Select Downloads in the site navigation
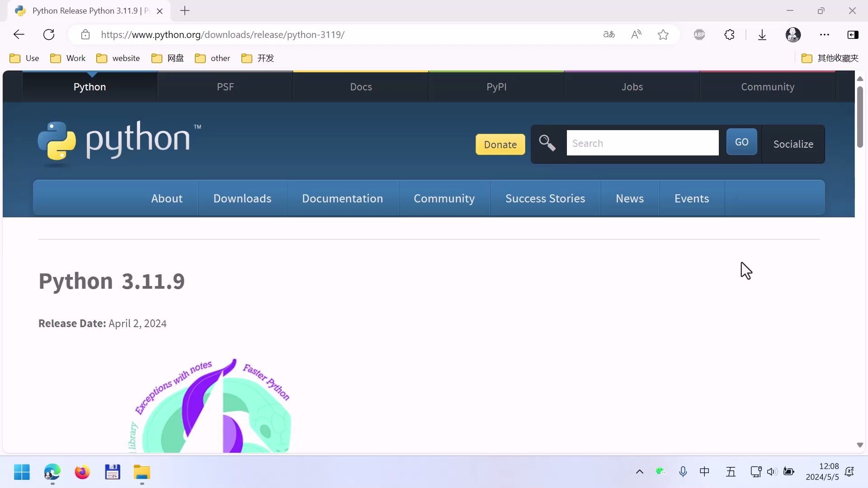Screen dimensions: 868x488 242,198
